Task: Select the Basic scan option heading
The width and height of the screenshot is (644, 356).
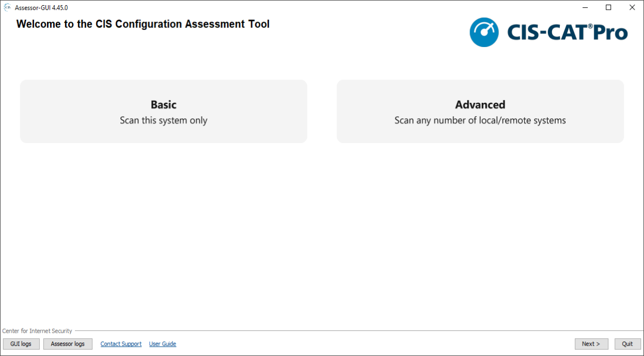Action: click(163, 104)
